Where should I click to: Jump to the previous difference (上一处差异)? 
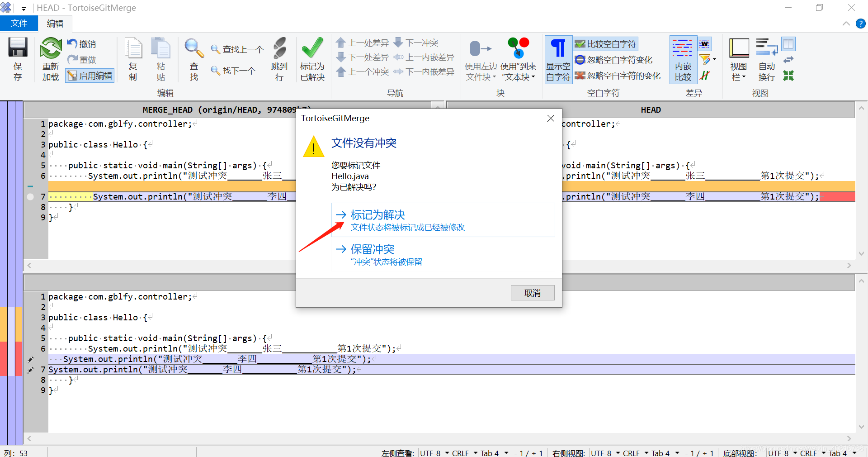(363, 43)
